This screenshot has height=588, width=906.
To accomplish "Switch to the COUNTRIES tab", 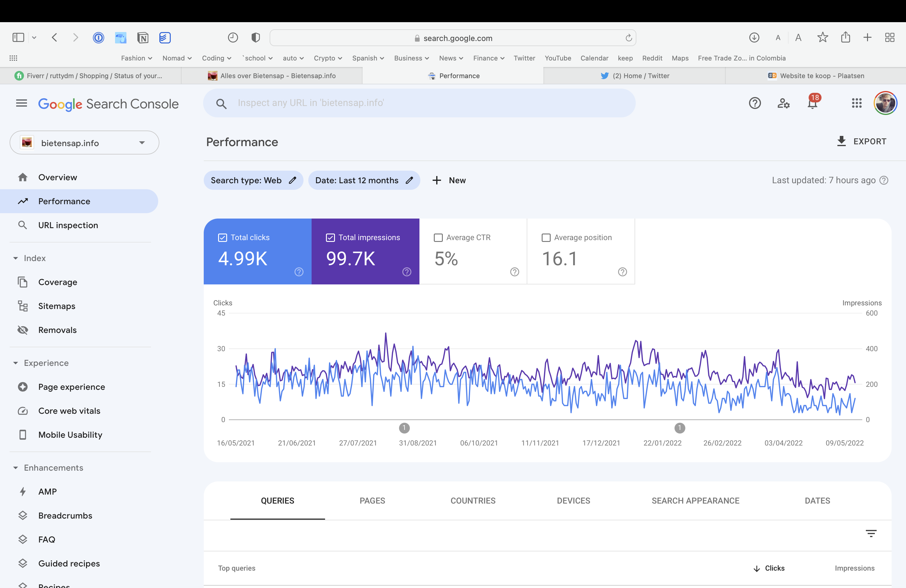I will pos(473,501).
